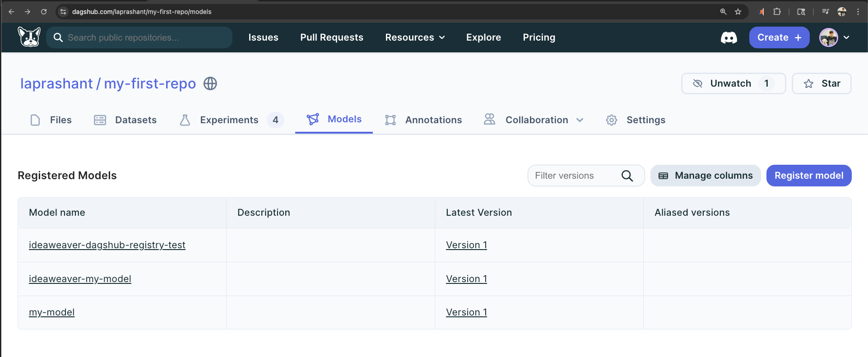Image resolution: width=868 pixels, height=357 pixels.
Task: Click the my-first-repo title link
Action: (x=150, y=83)
